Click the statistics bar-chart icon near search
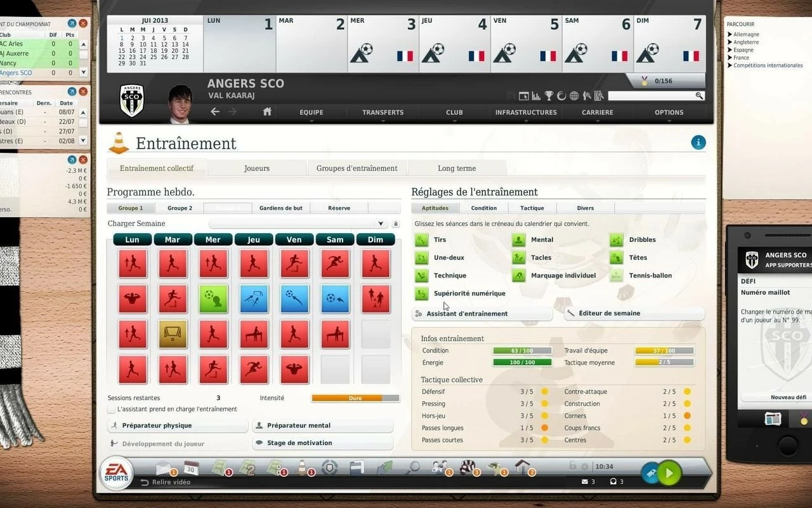Viewport: 812px width, 508px height. click(x=535, y=95)
